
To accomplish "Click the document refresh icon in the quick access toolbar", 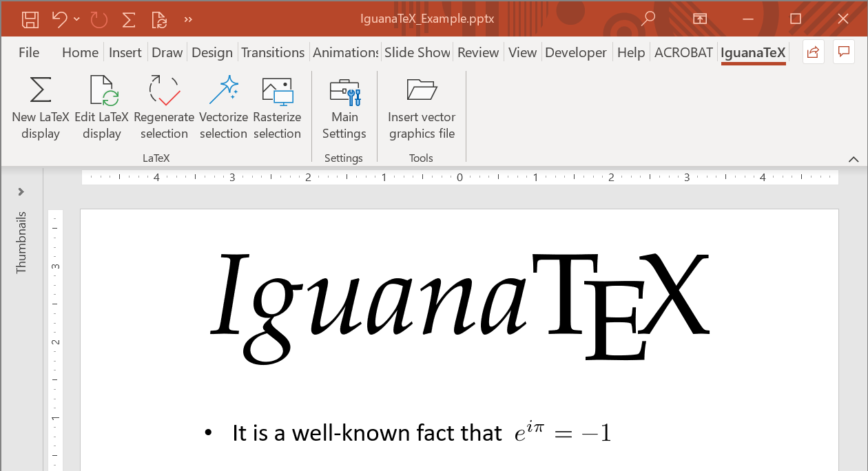I will tap(159, 19).
